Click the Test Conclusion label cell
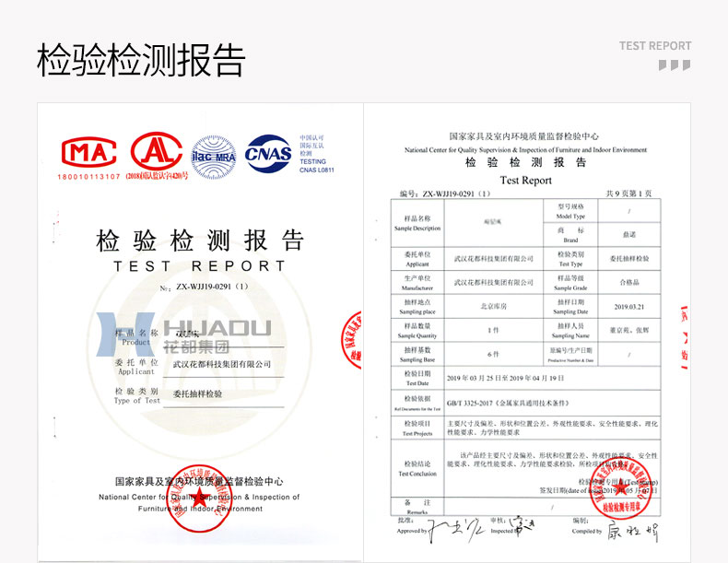The width and height of the screenshot is (728, 563). click(x=417, y=468)
